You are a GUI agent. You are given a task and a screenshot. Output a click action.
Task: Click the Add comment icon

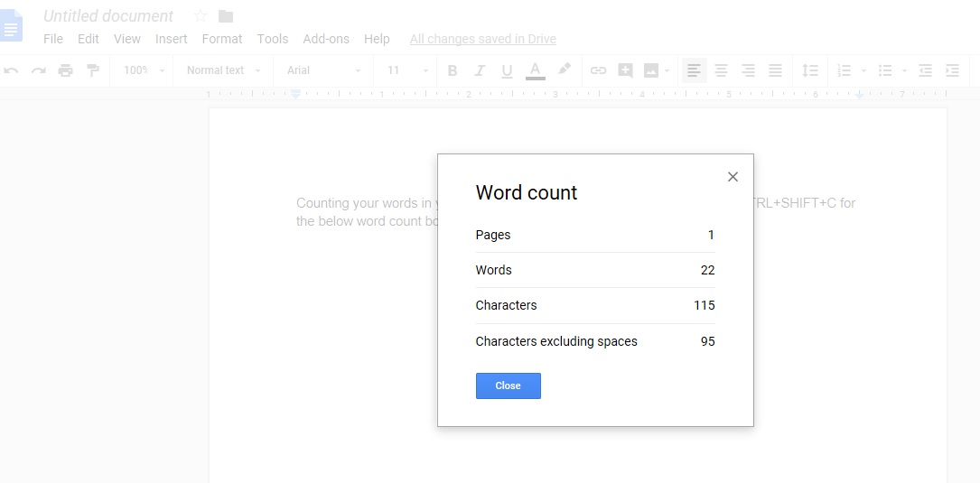pyautogui.click(x=625, y=70)
